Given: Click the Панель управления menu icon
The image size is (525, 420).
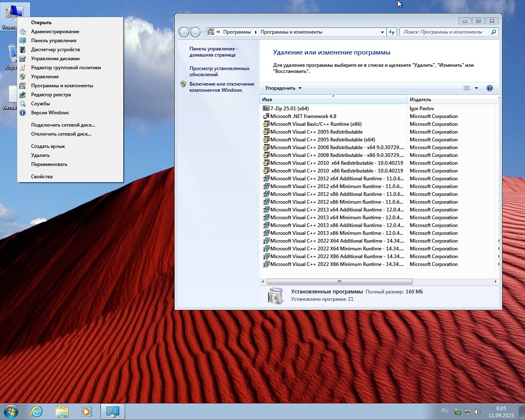Looking at the screenshot, I should (x=23, y=41).
